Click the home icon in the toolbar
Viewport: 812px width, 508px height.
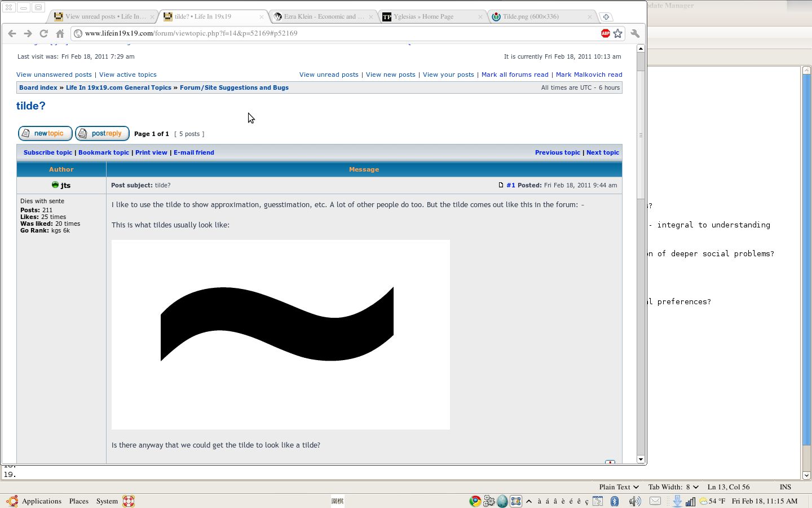coord(60,33)
